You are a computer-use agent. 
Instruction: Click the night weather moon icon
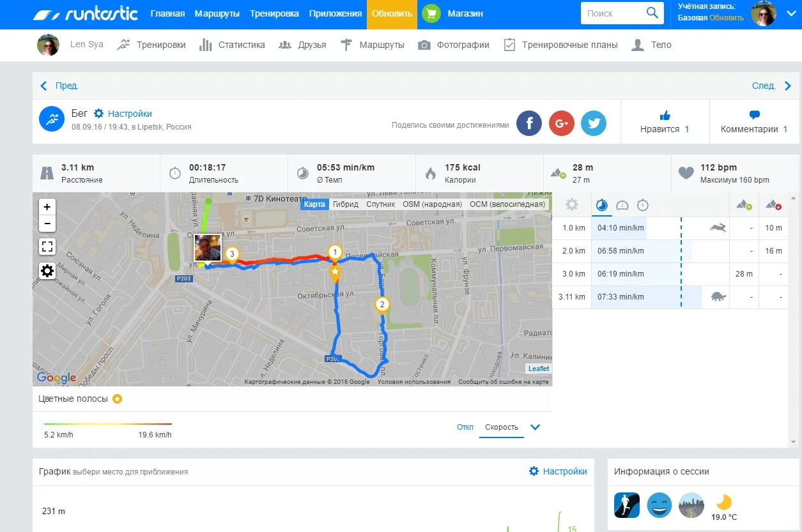click(x=724, y=502)
